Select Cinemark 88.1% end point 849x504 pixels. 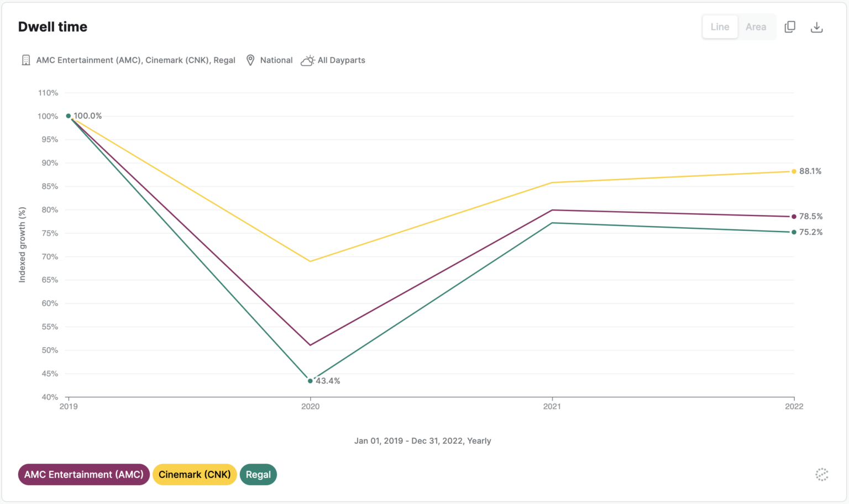794,171
